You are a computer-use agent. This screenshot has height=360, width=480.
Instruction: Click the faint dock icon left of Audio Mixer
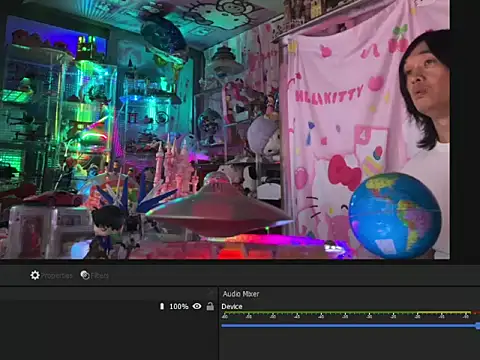(x=211, y=293)
